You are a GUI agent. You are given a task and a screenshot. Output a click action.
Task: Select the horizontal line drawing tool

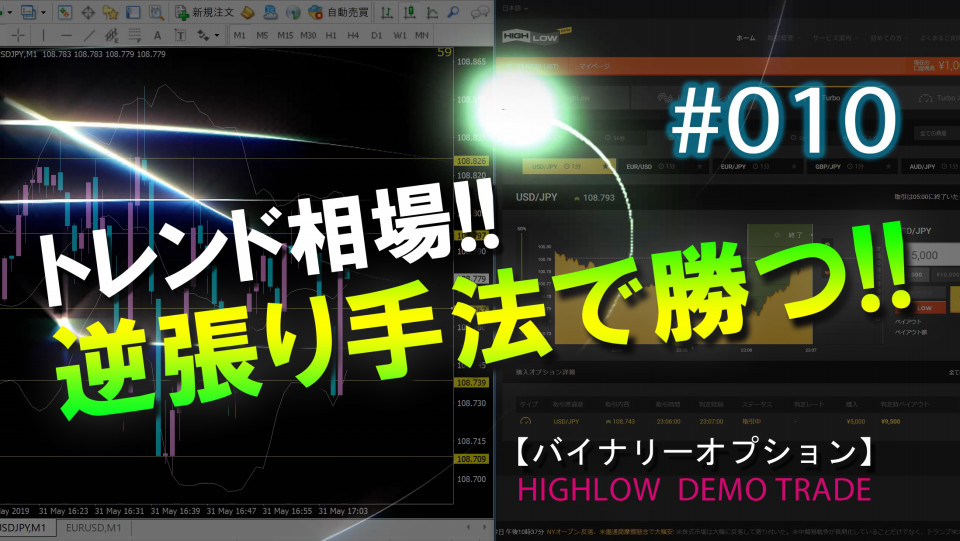point(66,35)
